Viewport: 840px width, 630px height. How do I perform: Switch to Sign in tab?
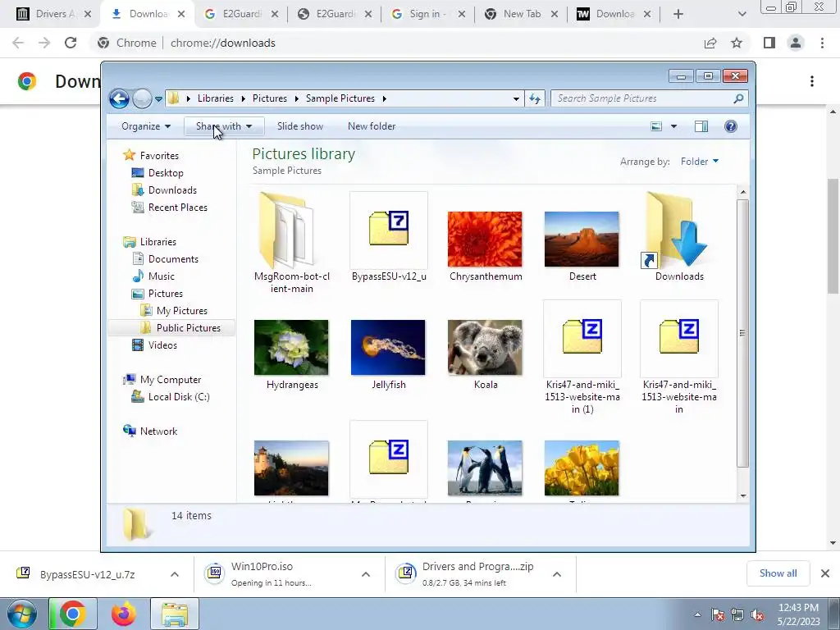[x=427, y=14]
